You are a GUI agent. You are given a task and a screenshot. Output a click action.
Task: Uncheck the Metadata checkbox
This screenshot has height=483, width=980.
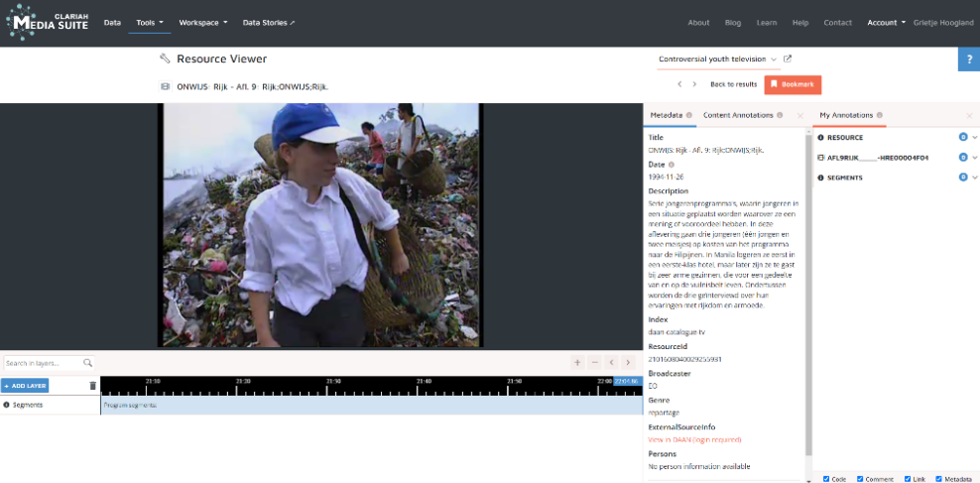[938, 479]
